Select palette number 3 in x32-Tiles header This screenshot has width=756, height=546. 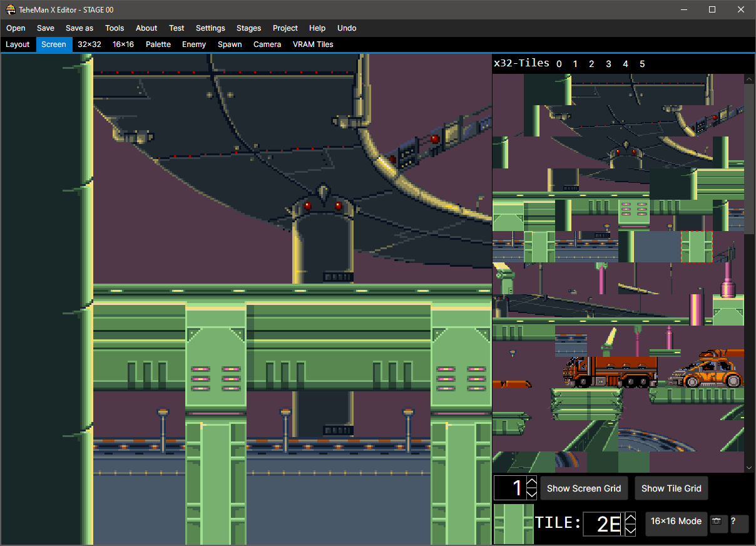(x=608, y=64)
